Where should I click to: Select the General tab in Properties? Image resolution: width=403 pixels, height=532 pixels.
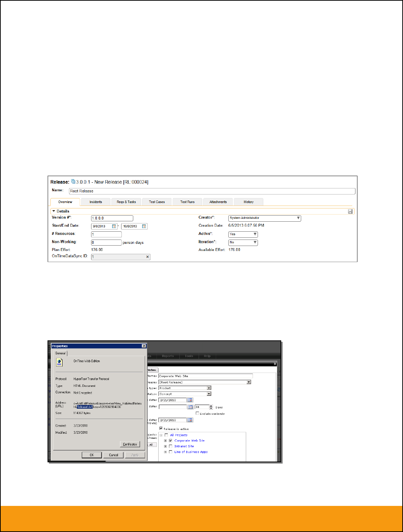click(60, 353)
